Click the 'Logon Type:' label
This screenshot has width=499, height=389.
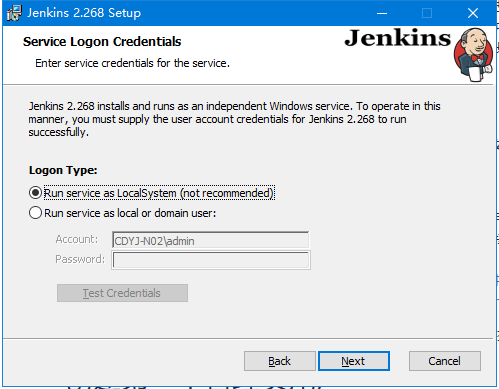(63, 170)
